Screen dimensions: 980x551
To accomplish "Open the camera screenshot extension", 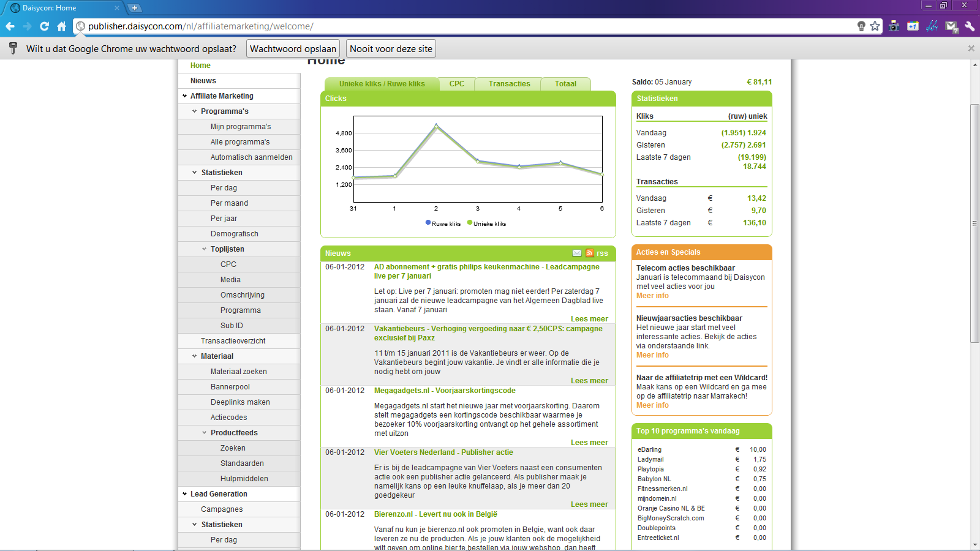I will click(894, 26).
